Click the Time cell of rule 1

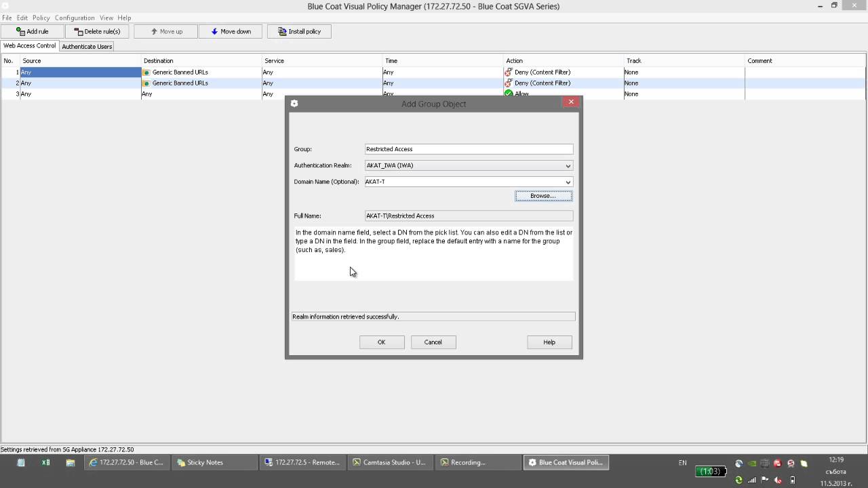click(x=442, y=72)
